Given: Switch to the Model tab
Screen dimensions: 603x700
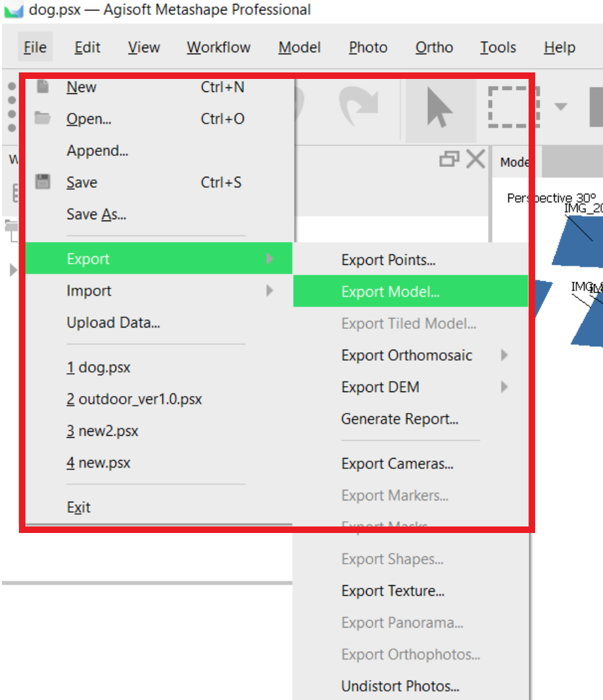Looking at the screenshot, I should pyautogui.click(x=515, y=162).
